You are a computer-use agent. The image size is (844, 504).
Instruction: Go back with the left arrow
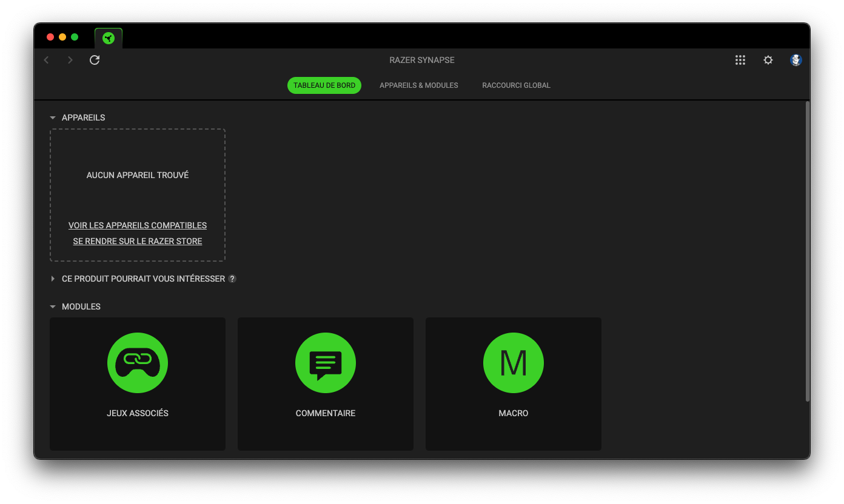point(47,60)
